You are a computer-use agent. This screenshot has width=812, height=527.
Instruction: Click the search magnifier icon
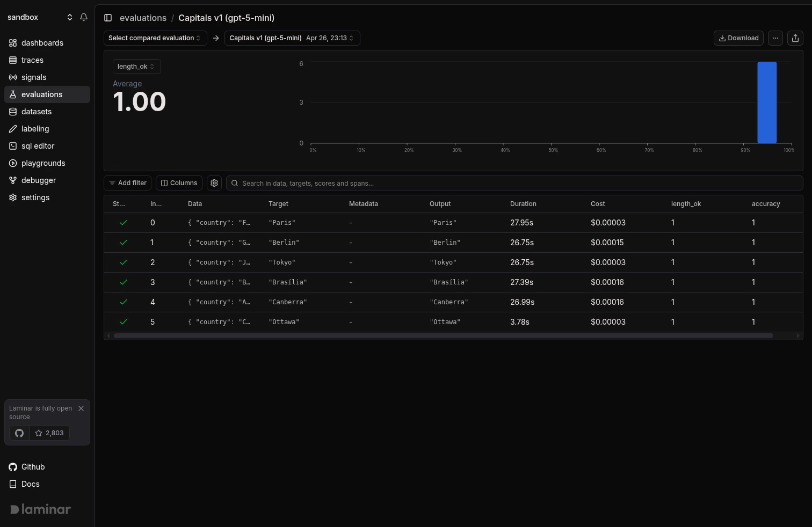(235, 183)
